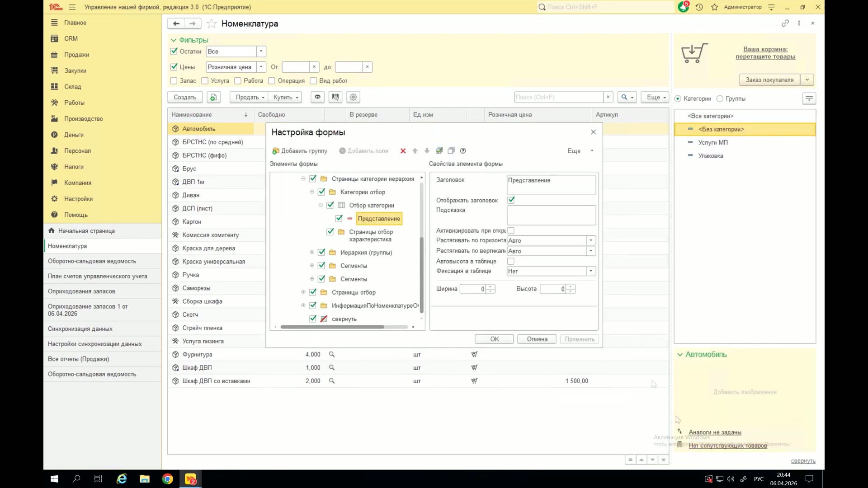Click the Заголовок input field
This screenshot has height=488, width=868.
551,185
